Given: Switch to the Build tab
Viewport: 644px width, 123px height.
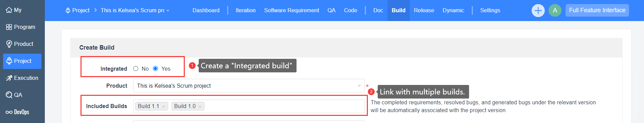Looking at the screenshot, I should point(398,11).
